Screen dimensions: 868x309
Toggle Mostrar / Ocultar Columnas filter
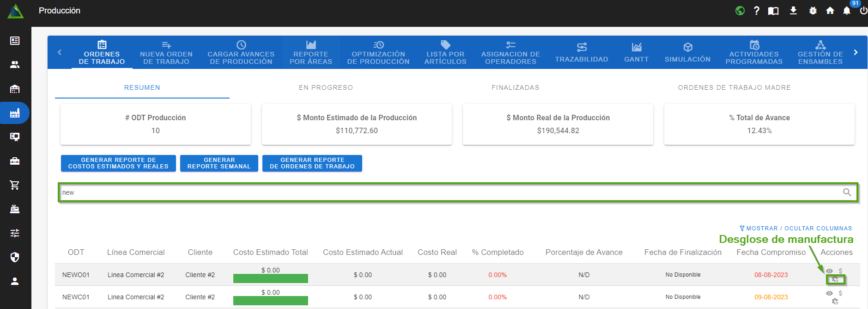795,229
